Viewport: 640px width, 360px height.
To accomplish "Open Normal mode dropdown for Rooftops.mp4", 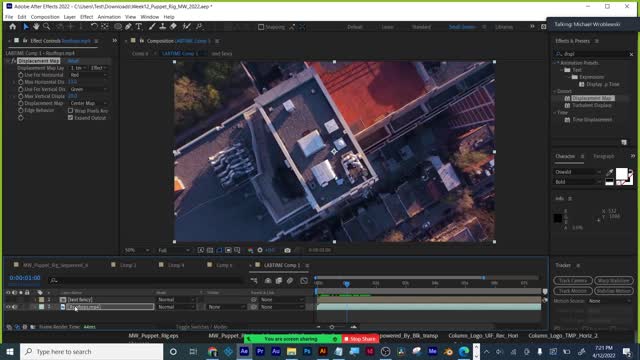I will [x=176, y=307].
